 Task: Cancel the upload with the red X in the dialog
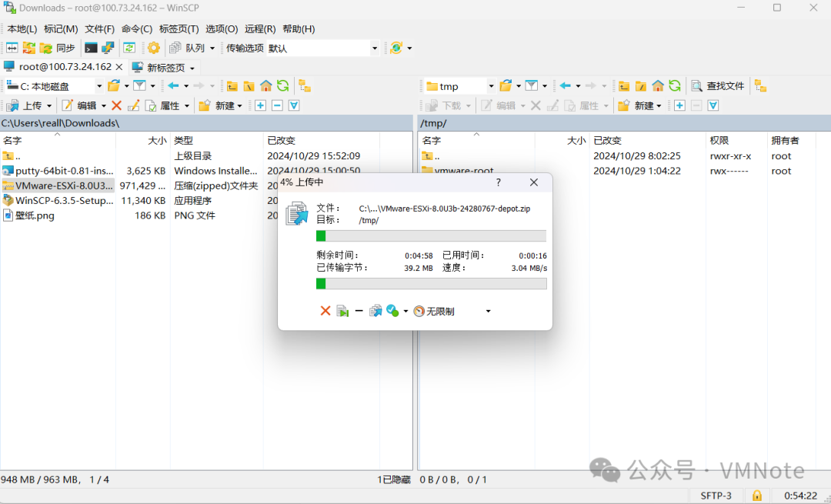[x=325, y=311]
